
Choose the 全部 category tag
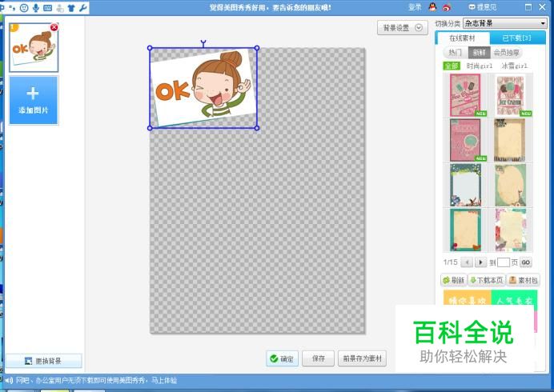tap(452, 66)
